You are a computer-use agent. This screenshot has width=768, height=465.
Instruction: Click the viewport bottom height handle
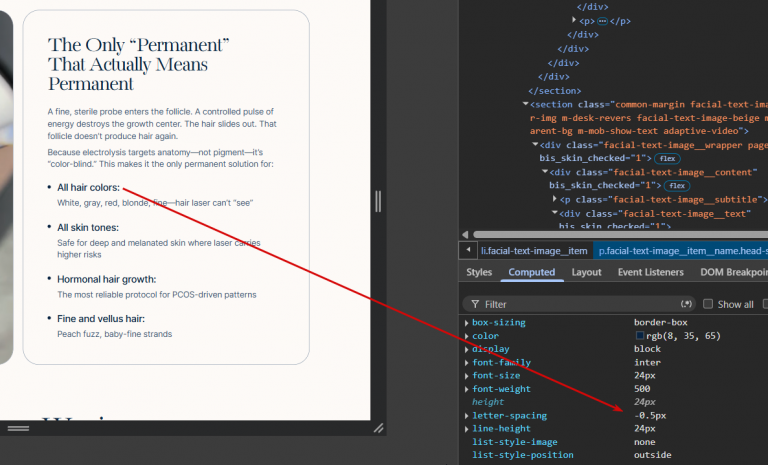point(19,428)
